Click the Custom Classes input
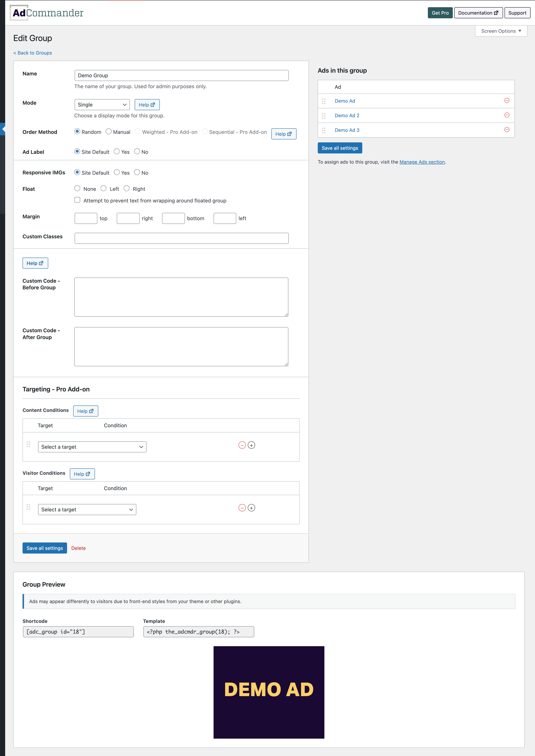The height and width of the screenshot is (756, 535). tap(182, 238)
